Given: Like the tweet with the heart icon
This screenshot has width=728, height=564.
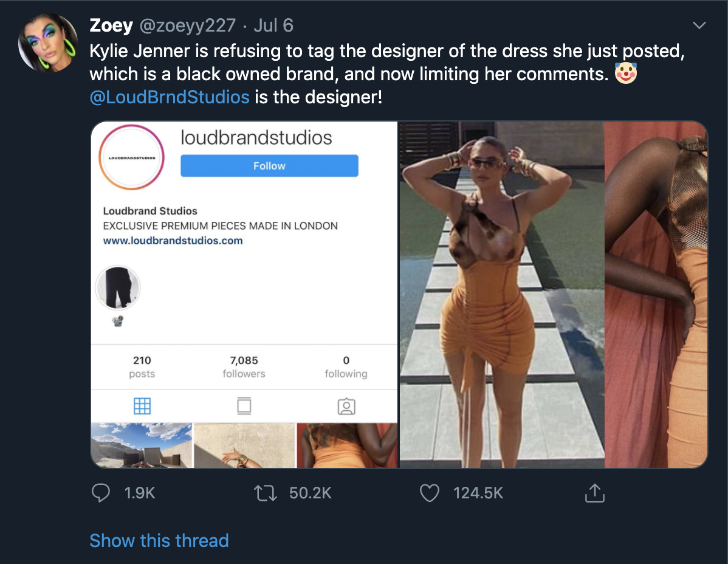Looking at the screenshot, I should [430, 492].
